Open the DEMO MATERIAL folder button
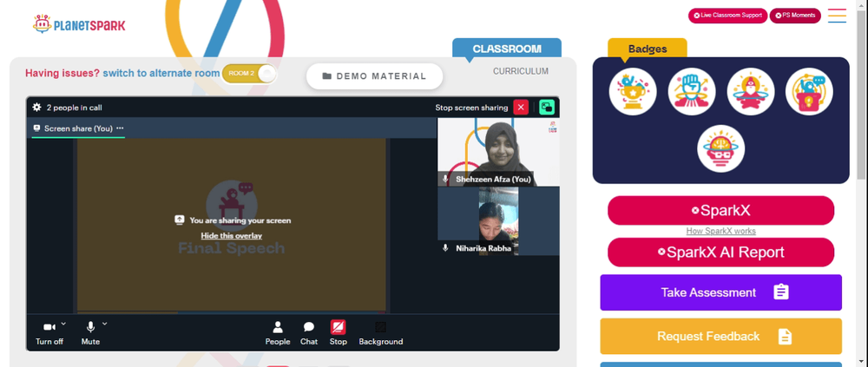868x367 pixels. [x=375, y=76]
